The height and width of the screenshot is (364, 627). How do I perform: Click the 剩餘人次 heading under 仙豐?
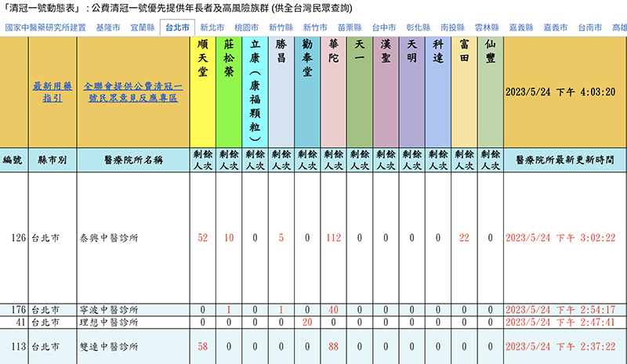pyautogui.click(x=491, y=160)
